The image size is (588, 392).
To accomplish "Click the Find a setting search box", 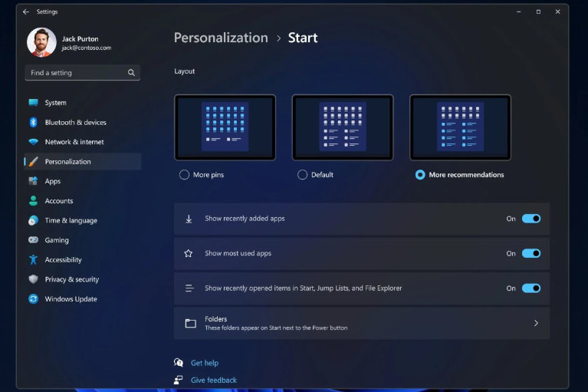I will 83,73.
